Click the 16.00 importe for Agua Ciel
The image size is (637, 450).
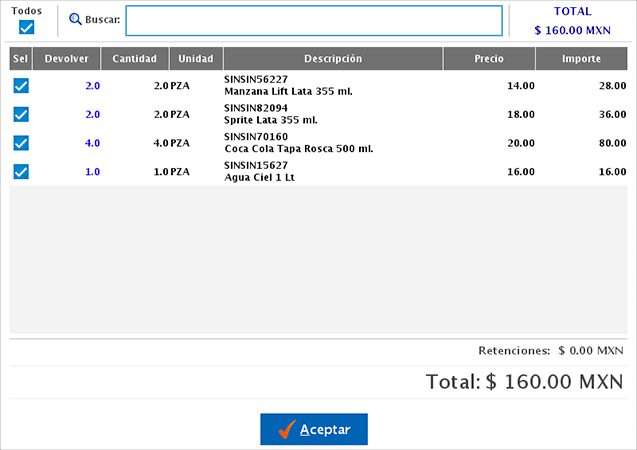coord(613,172)
